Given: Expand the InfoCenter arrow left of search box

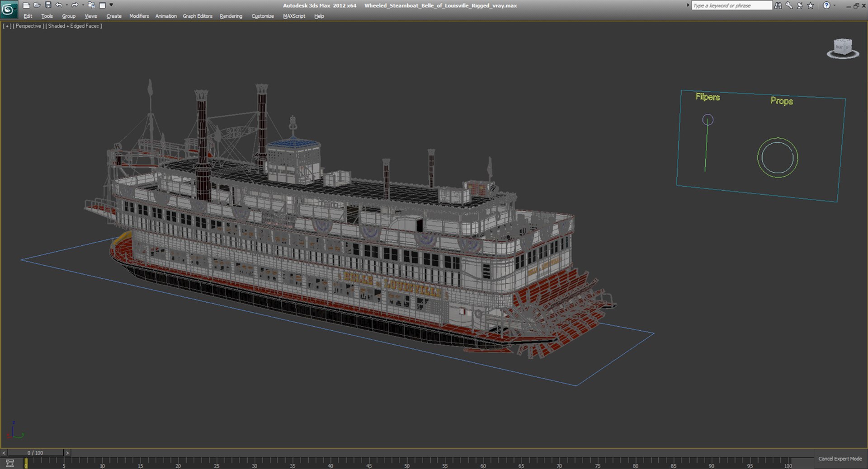Looking at the screenshot, I should click(x=688, y=5).
